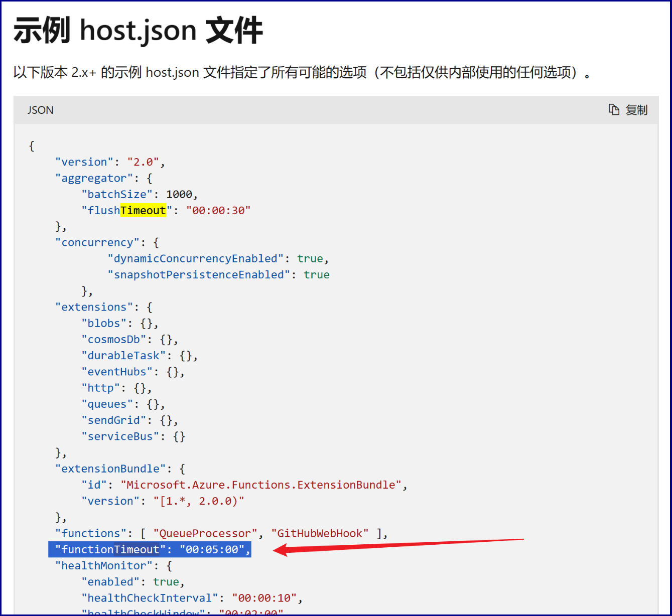Click the highlighted Timeout text in flushTimeout

[143, 210]
